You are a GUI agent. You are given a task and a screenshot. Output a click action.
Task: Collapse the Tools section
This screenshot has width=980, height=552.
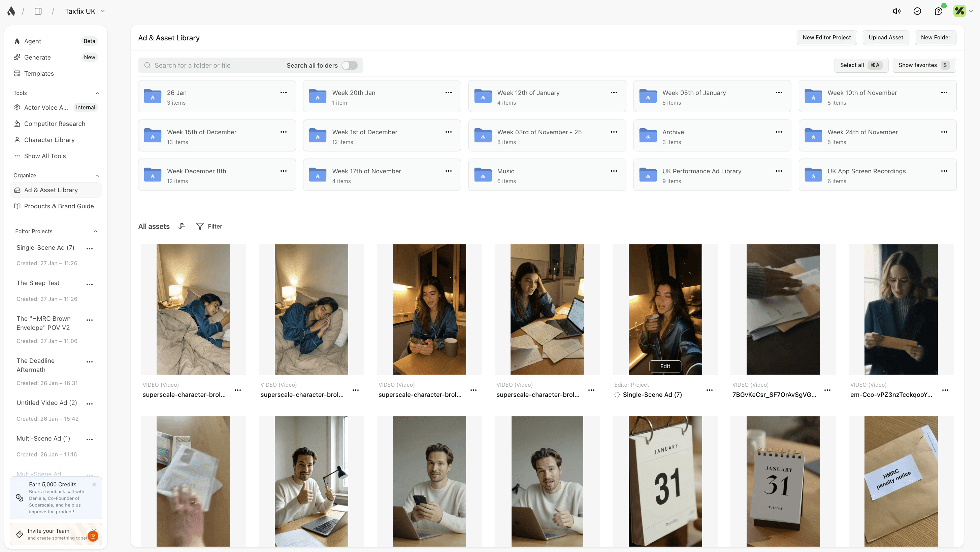[x=97, y=93]
